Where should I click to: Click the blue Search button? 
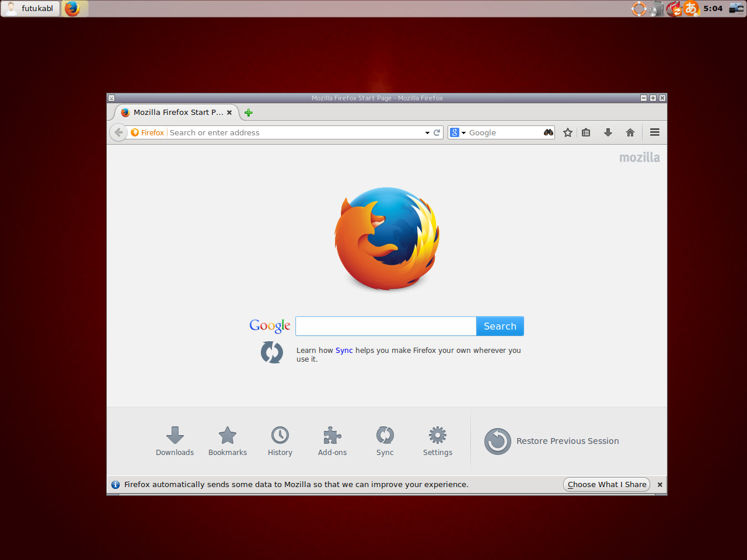point(500,326)
